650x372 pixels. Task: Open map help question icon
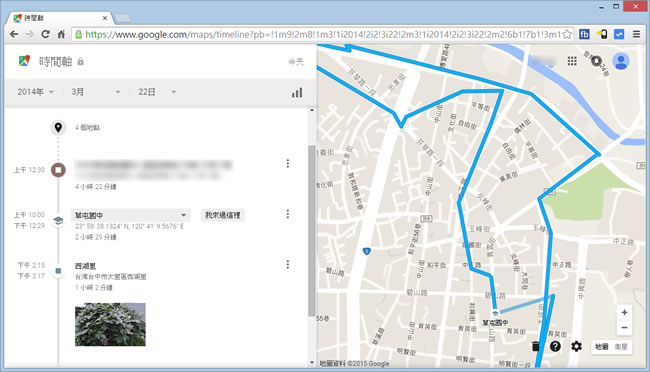(555, 346)
